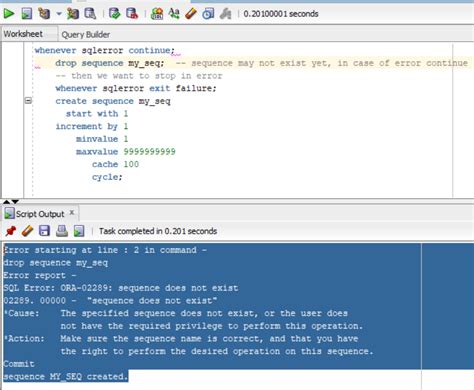Click 'SQL Error: ORA-02289' output line
Viewport: 474px width, 390px height.
tap(121, 288)
